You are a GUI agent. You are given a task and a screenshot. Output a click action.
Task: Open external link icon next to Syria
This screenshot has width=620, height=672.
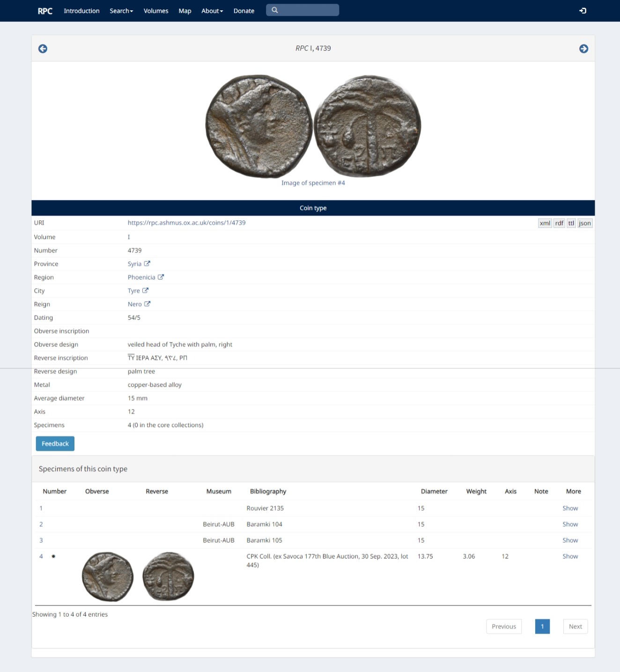click(x=147, y=264)
